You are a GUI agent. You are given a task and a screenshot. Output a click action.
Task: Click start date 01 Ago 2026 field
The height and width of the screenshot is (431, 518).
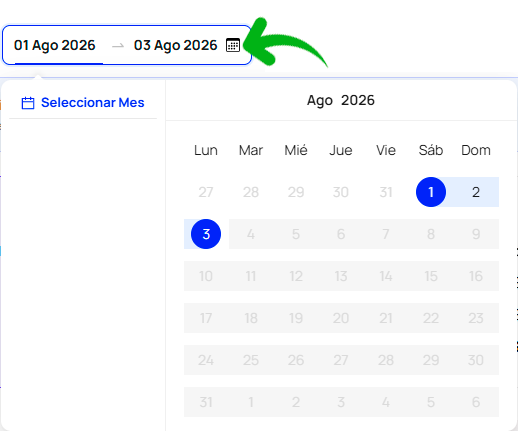click(x=55, y=45)
